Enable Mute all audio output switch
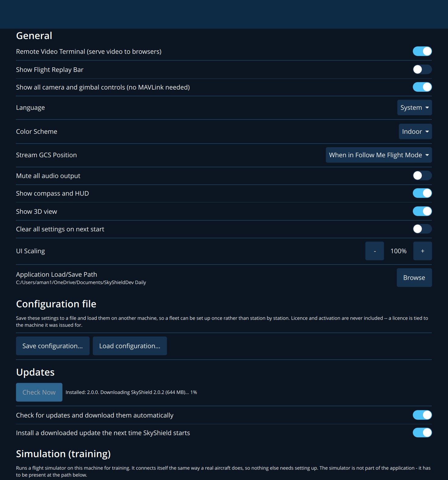The width and height of the screenshot is (448, 480). click(422, 176)
